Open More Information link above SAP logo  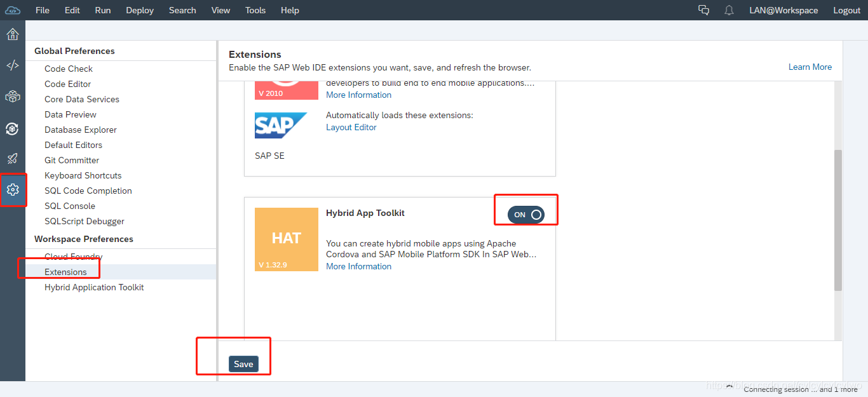click(359, 95)
